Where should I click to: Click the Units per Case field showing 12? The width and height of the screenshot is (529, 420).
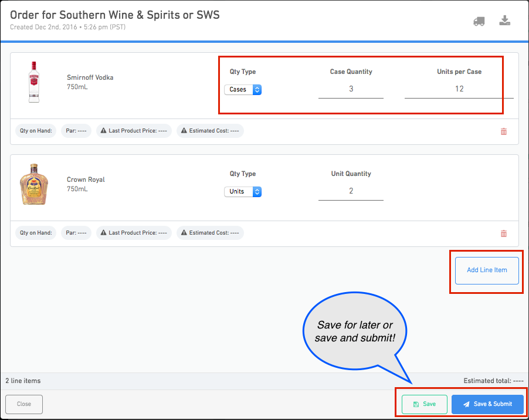(459, 89)
